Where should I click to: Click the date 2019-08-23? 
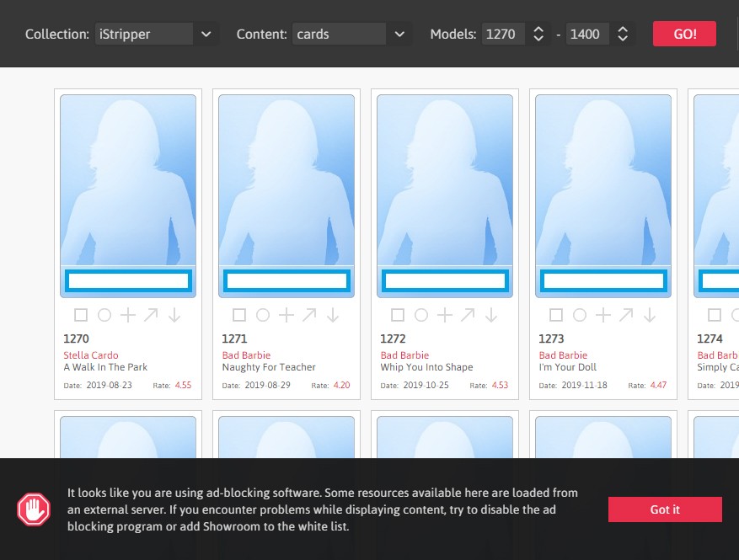[110, 385]
